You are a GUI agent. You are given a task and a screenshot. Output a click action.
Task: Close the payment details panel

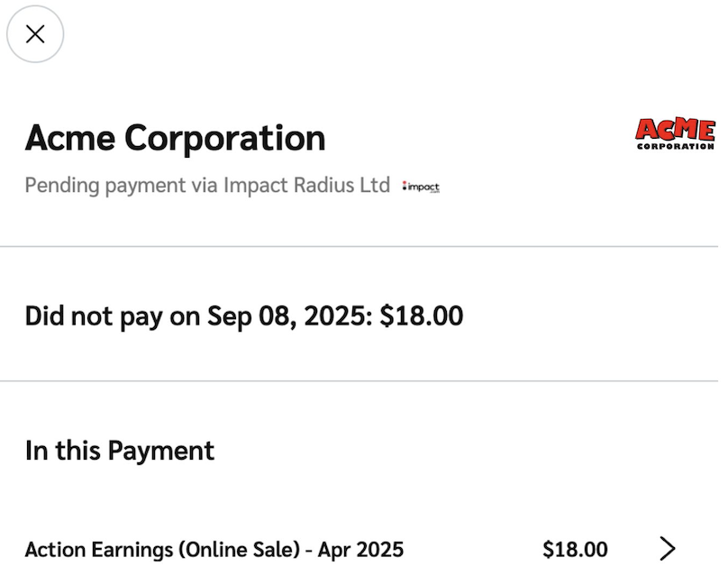click(x=35, y=34)
